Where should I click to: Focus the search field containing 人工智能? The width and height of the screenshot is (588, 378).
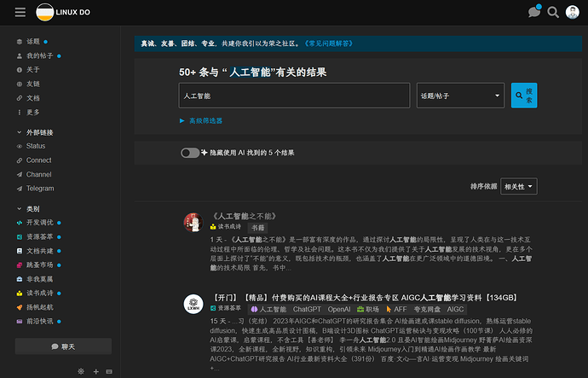click(294, 96)
